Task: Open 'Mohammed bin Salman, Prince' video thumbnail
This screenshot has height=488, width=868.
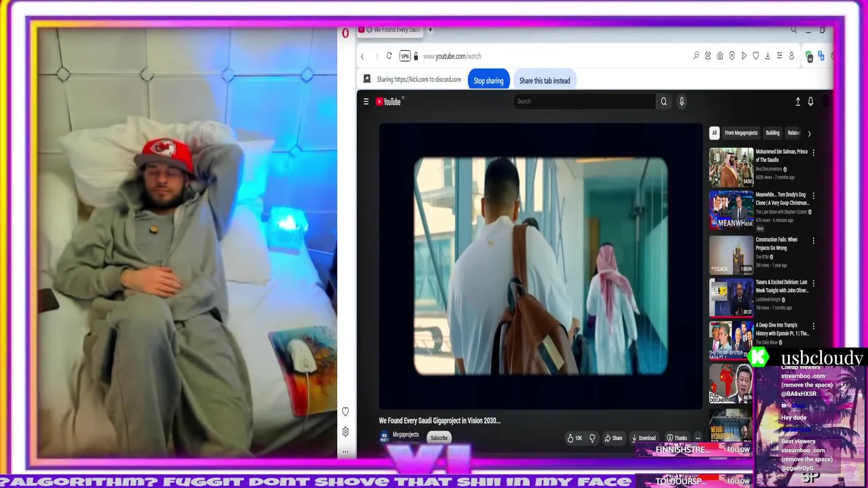Action: (x=731, y=167)
